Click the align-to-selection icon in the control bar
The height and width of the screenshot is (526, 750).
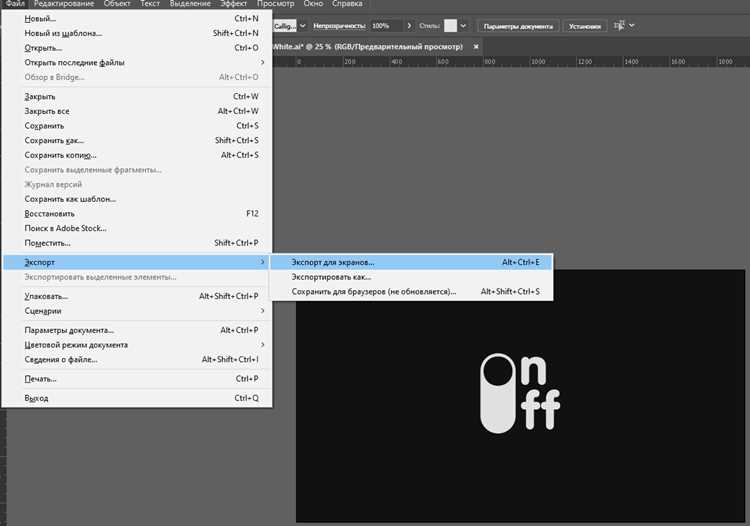619,25
